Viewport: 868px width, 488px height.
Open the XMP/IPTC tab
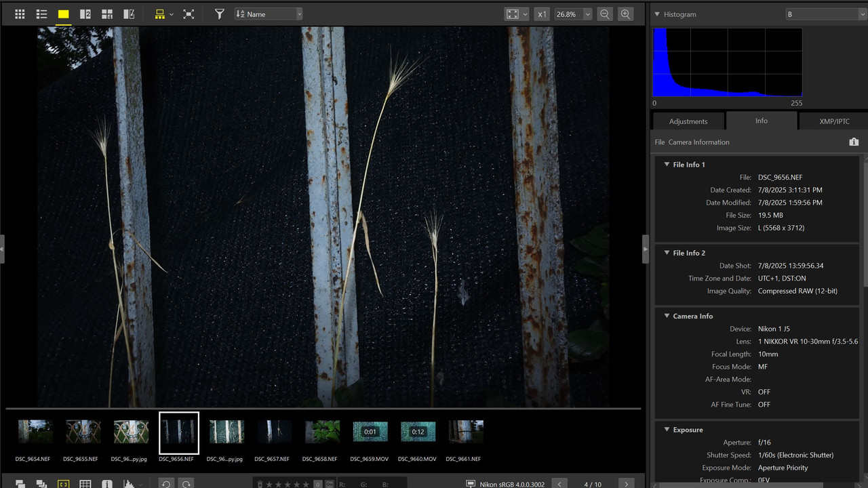point(834,121)
